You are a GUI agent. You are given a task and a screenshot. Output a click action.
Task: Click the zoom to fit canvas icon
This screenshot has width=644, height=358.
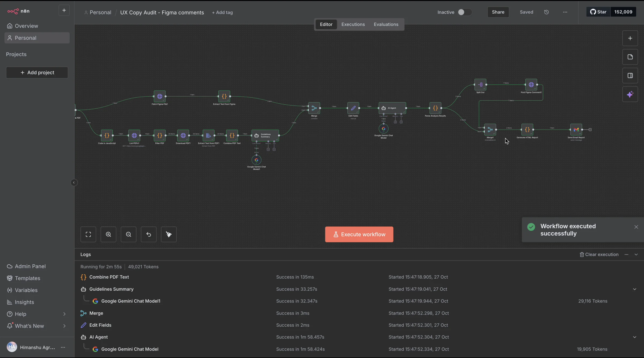pyautogui.click(x=88, y=234)
